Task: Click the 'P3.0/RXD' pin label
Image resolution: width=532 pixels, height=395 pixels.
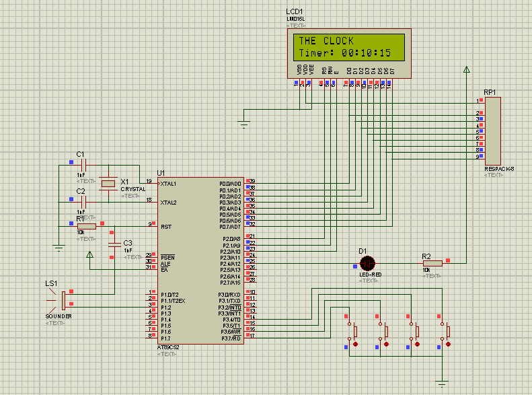Action: 229,295
